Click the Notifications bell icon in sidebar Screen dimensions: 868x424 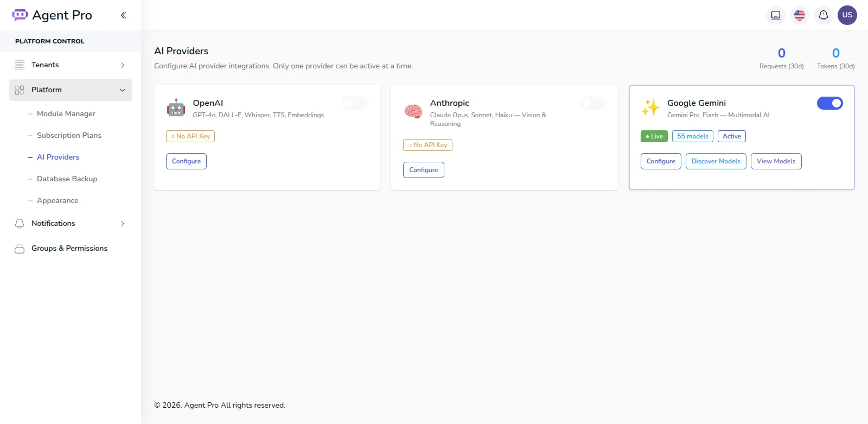click(20, 224)
